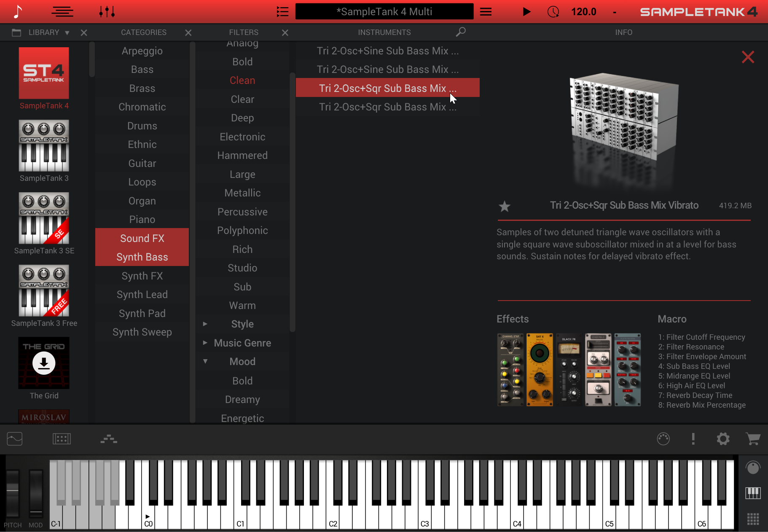Open the shop cart icon
The height and width of the screenshot is (532, 768).
click(x=753, y=439)
